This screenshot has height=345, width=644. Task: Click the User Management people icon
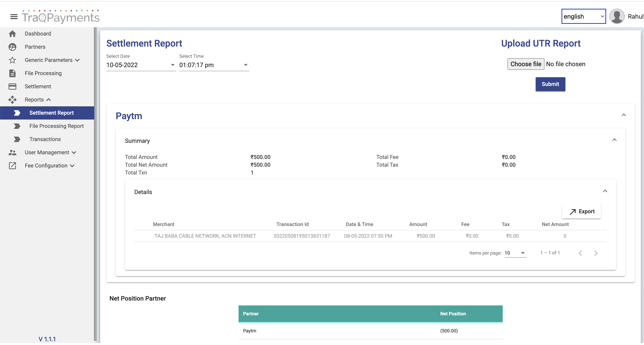pyautogui.click(x=12, y=153)
